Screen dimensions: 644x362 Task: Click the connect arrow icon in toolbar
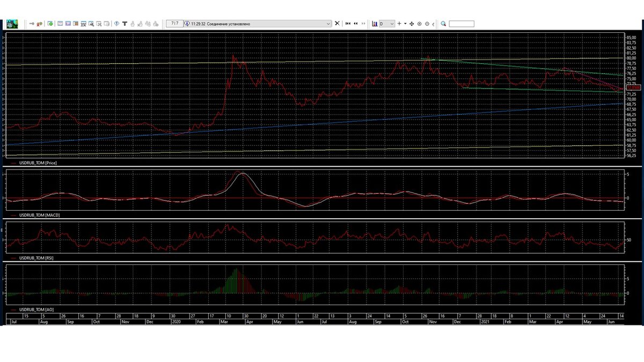(x=32, y=24)
